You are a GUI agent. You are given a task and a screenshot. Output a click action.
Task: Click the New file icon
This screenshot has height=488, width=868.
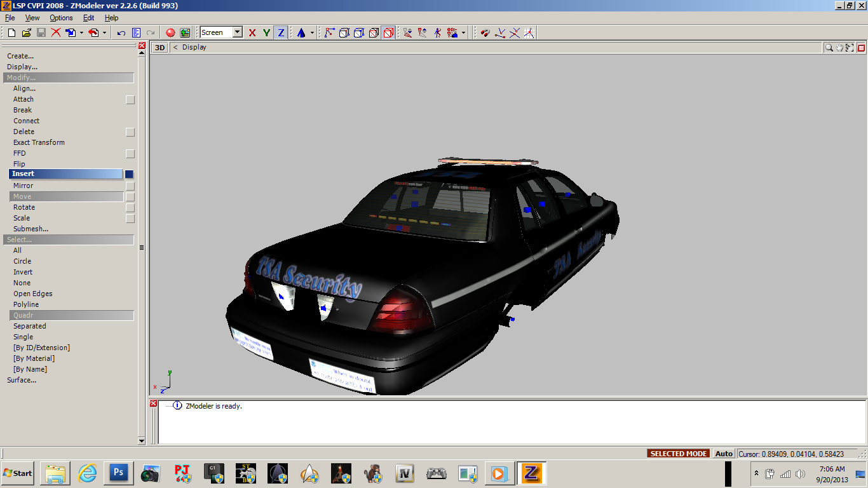[11, 32]
